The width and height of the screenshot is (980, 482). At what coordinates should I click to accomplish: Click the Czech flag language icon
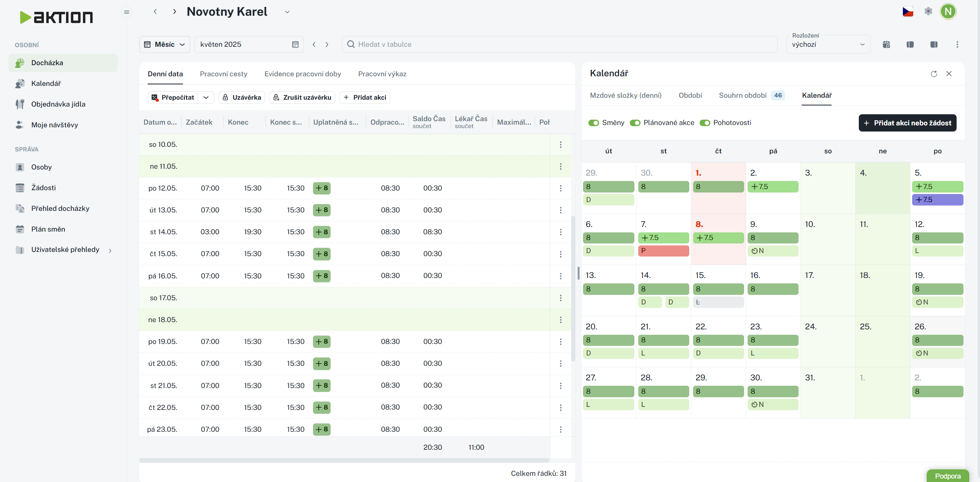coord(908,12)
